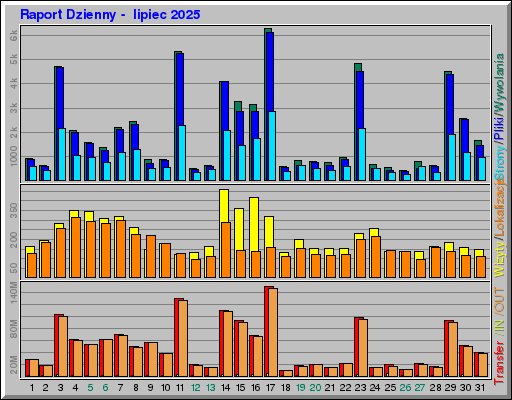The height and width of the screenshot is (400, 512).
Task: Click the 'OUT' legend label
Action: 499,300
